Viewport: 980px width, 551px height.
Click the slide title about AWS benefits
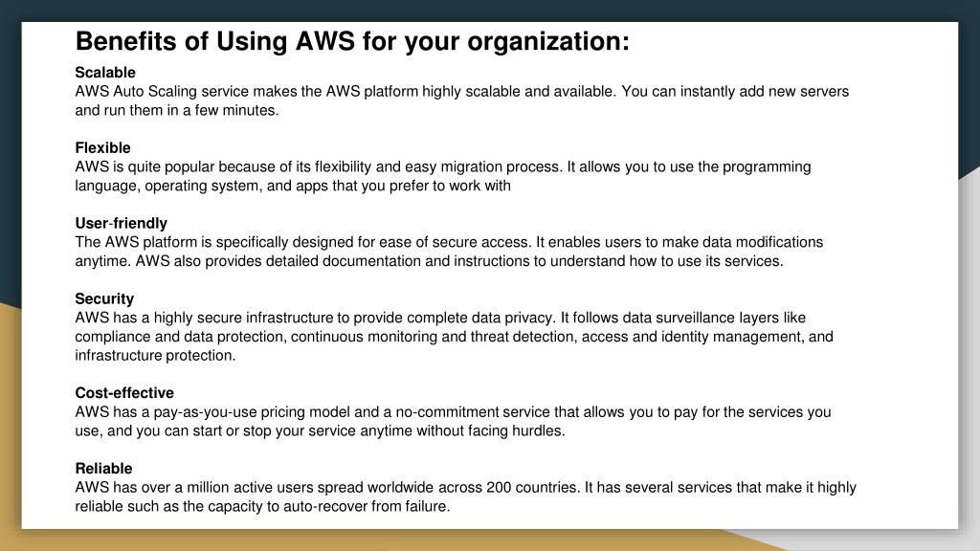pos(352,42)
